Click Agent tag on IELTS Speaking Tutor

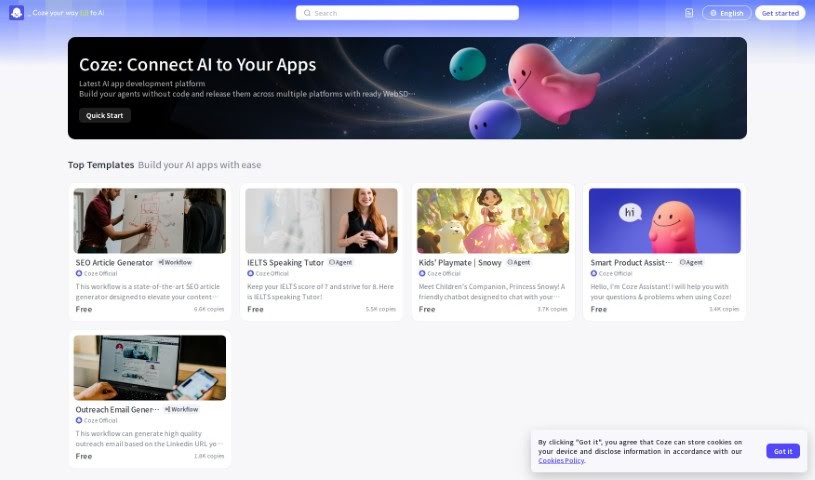click(341, 262)
